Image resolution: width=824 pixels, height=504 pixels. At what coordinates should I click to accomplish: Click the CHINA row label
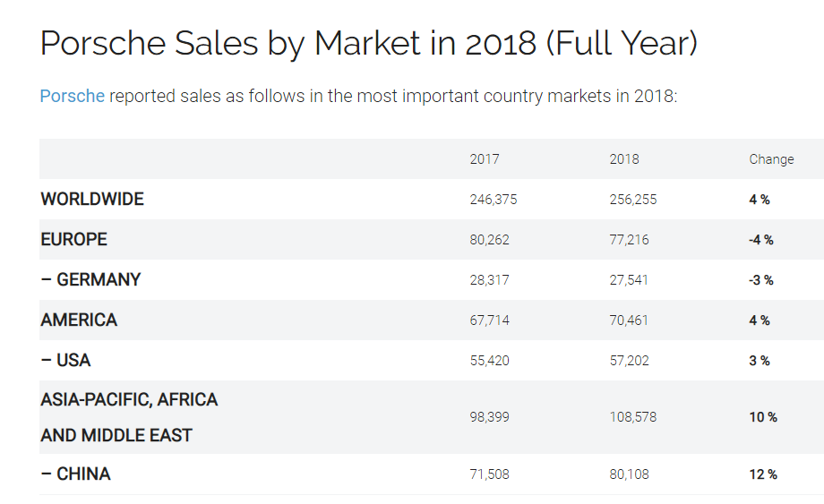click(75, 474)
